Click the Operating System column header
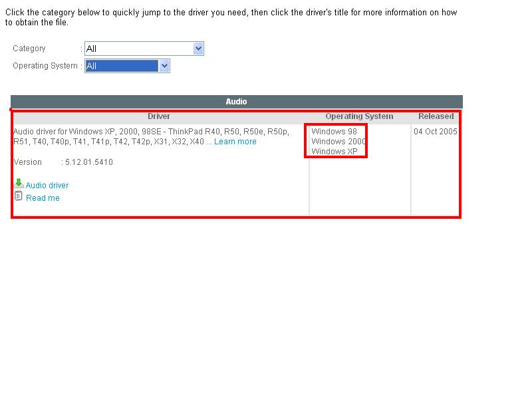532x399 pixels. (x=359, y=116)
